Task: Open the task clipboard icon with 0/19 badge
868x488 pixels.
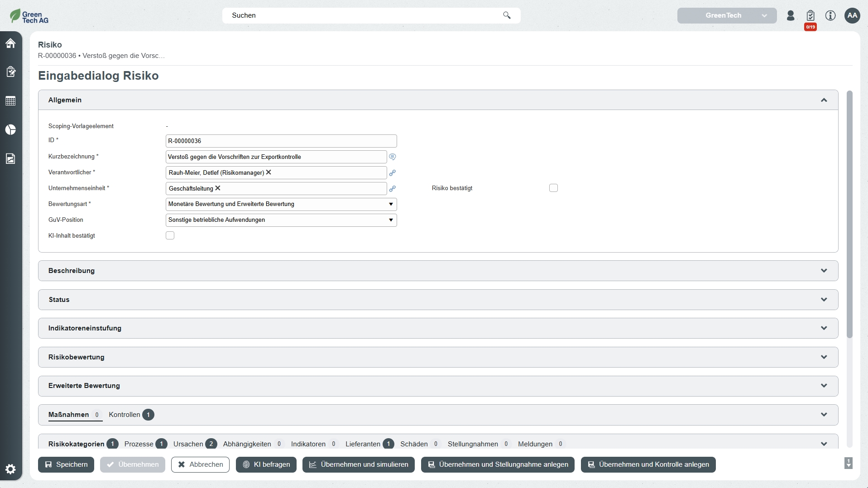Action: point(810,16)
